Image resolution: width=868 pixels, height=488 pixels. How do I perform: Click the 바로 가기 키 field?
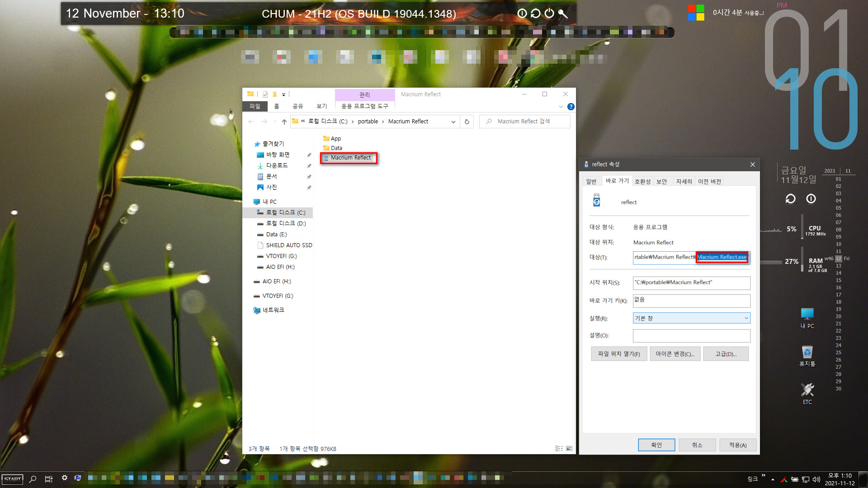pos(692,300)
